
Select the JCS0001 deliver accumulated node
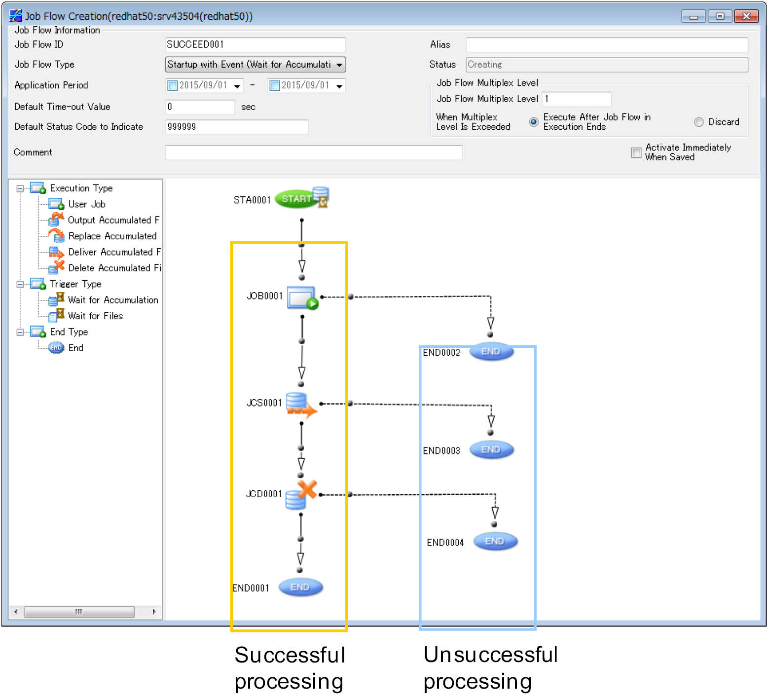pyautogui.click(x=301, y=405)
